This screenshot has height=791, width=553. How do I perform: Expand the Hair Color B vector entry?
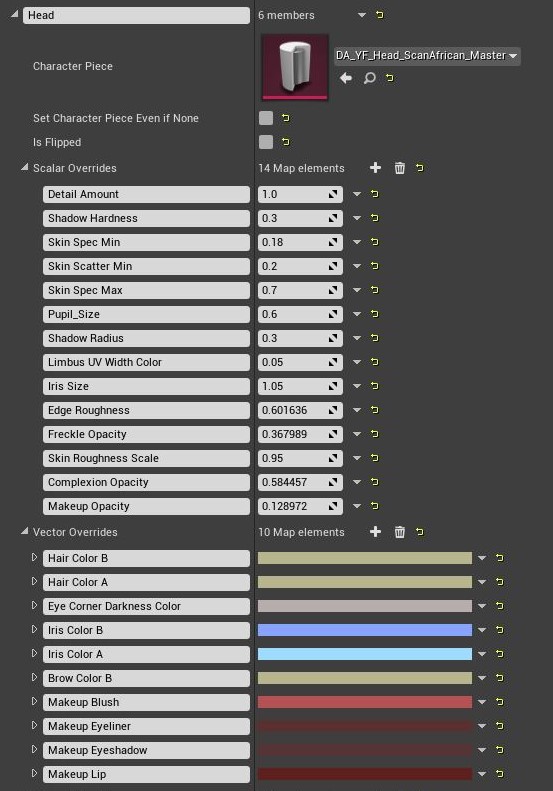(x=34, y=557)
